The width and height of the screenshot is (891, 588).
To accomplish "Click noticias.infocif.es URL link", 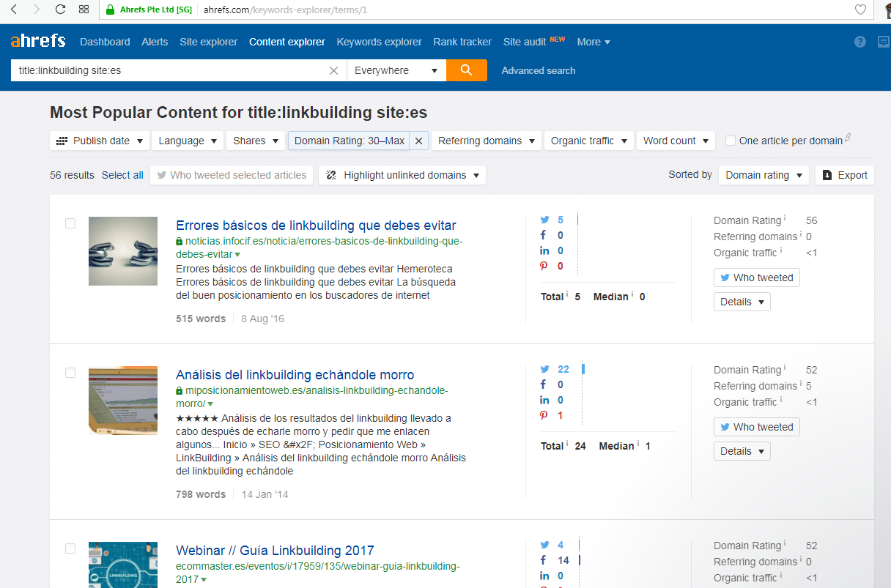I will click(x=319, y=248).
